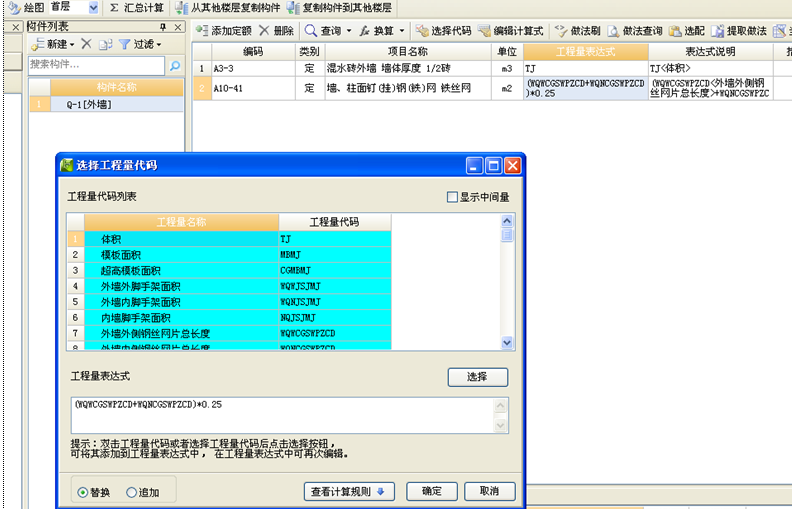792x509 pixels.
Task: Click 确定 to confirm the dialog
Action: click(432, 491)
